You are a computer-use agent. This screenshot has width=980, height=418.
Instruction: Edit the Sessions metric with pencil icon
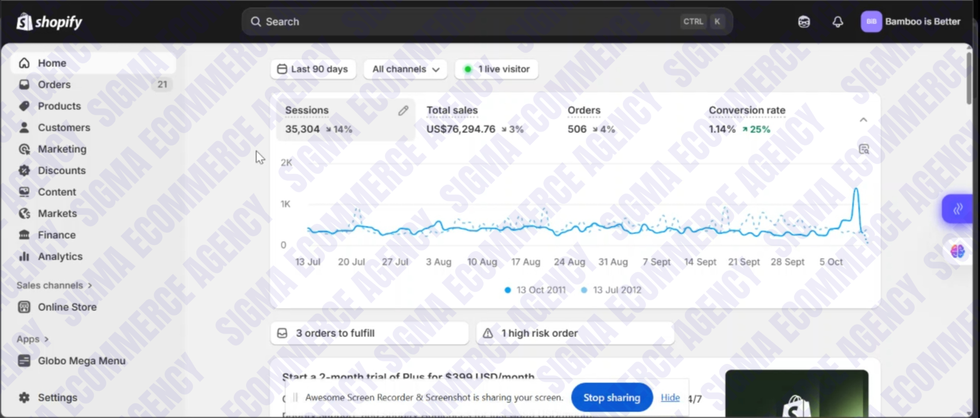[403, 111]
